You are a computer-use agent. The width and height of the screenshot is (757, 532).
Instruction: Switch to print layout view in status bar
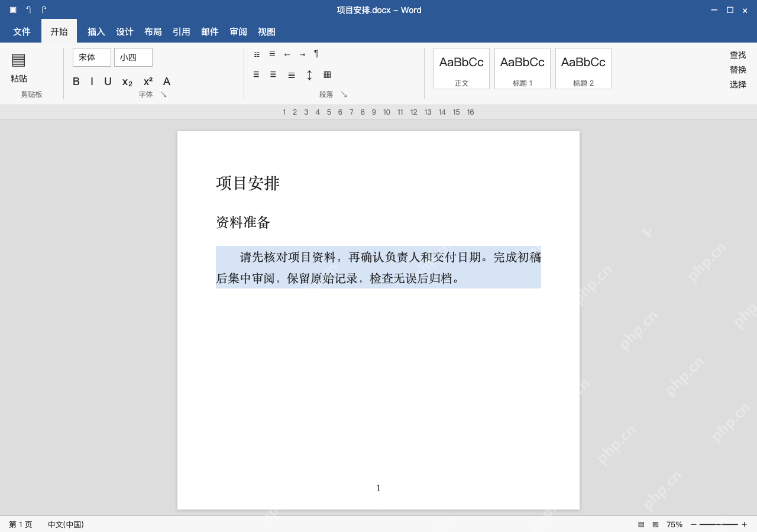[641, 524]
